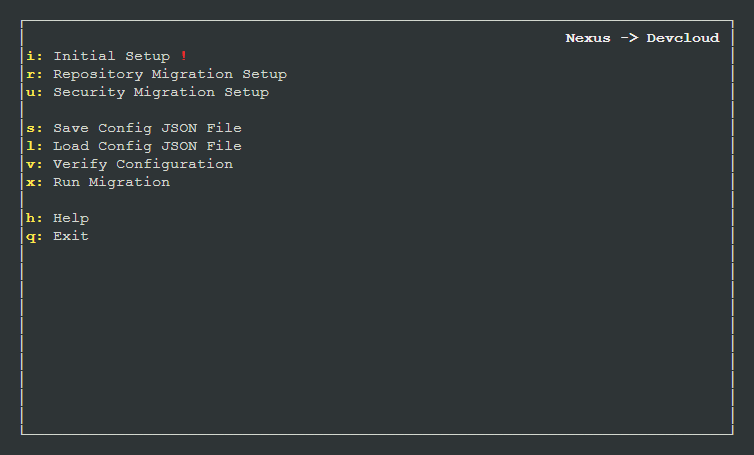The image size is (754, 455).
Task: Click the yellow 'r:' shortcut key
Action: pyautogui.click(x=33, y=74)
